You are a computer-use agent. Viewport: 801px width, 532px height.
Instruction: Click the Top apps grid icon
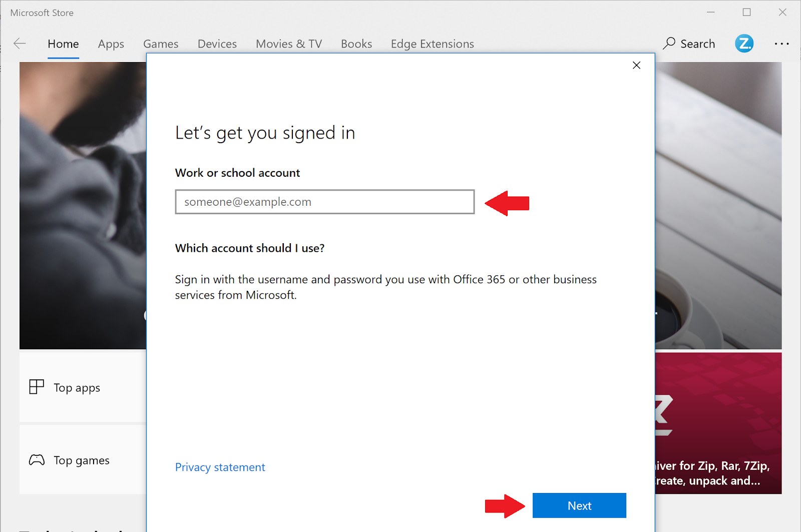tap(37, 387)
